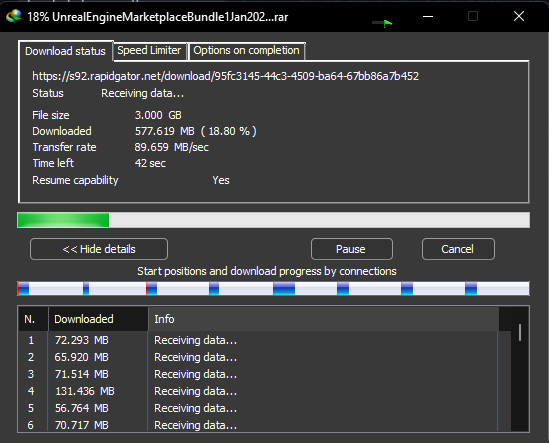Hide the download details panel
The image size is (549, 443).
pos(99,249)
